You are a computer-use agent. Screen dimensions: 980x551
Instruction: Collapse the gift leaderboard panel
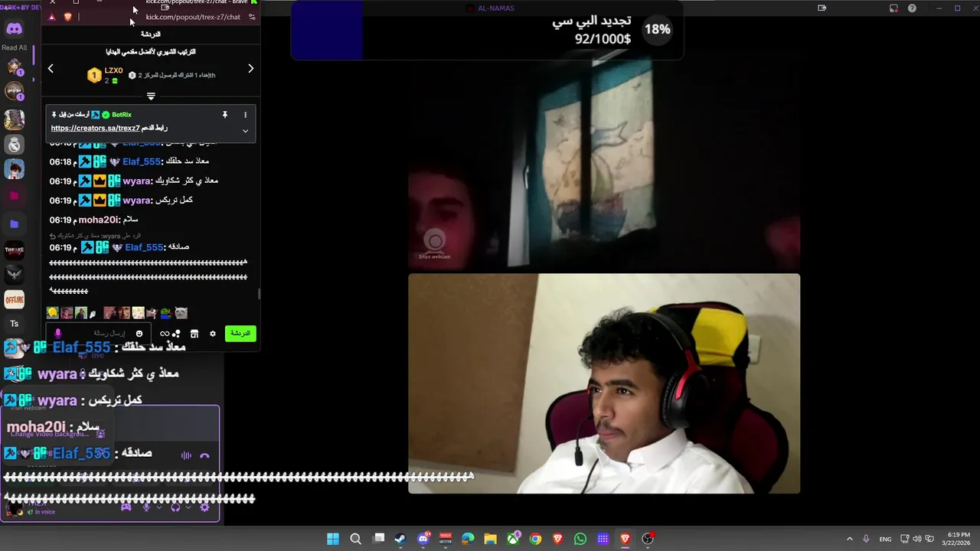151,96
